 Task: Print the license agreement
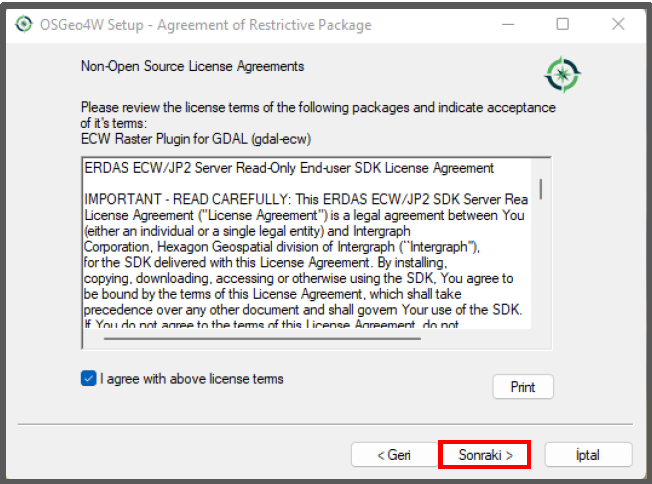[523, 387]
